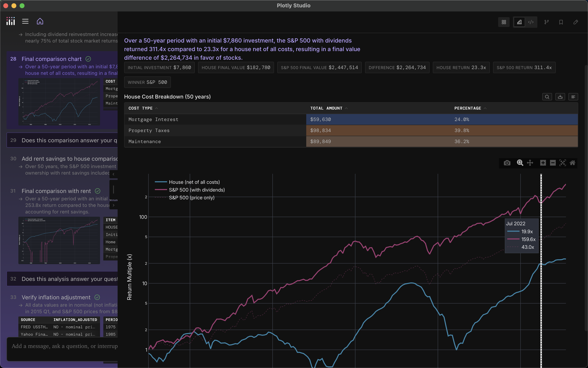Click the WINNER S&P 500 chip
The height and width of the screenshot is (368, 588).
(x=147, y=82)
